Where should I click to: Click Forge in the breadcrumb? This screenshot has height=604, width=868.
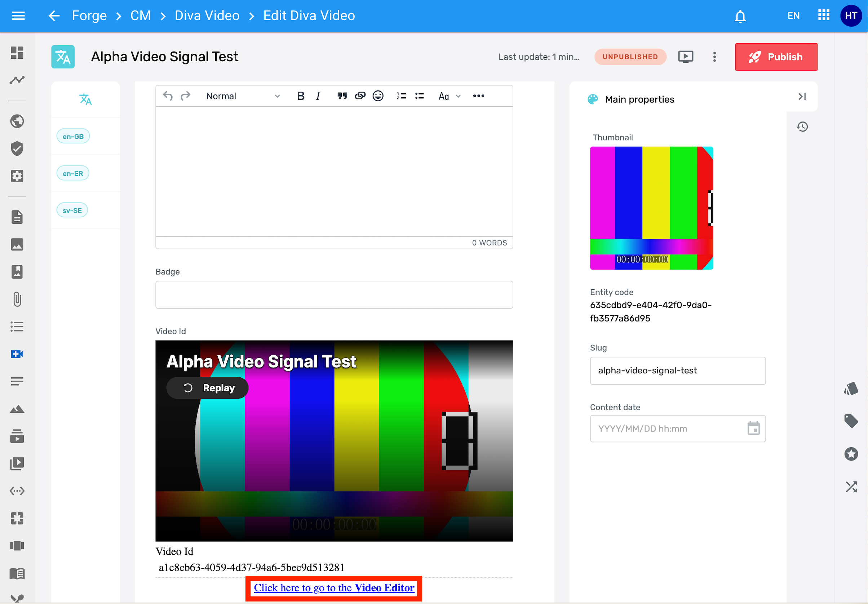click(89, 15)
